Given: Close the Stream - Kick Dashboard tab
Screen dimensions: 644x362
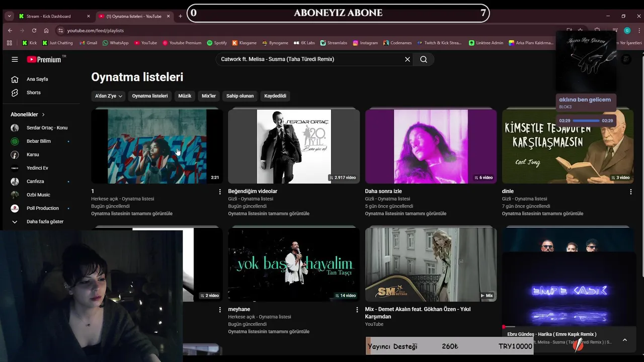Looking at the screenshot, I should coord(89,16).
